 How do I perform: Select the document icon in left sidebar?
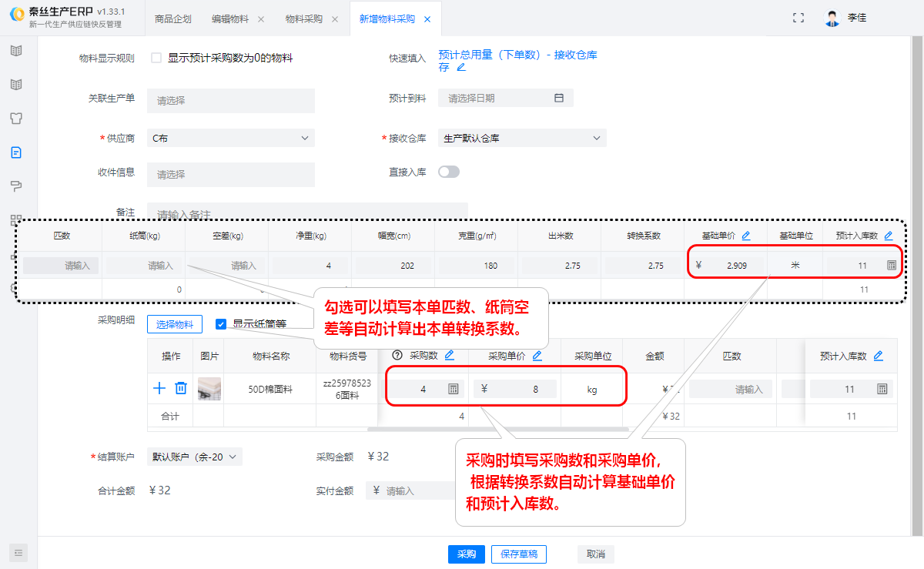pyautogui.click(x=17, y=152)
